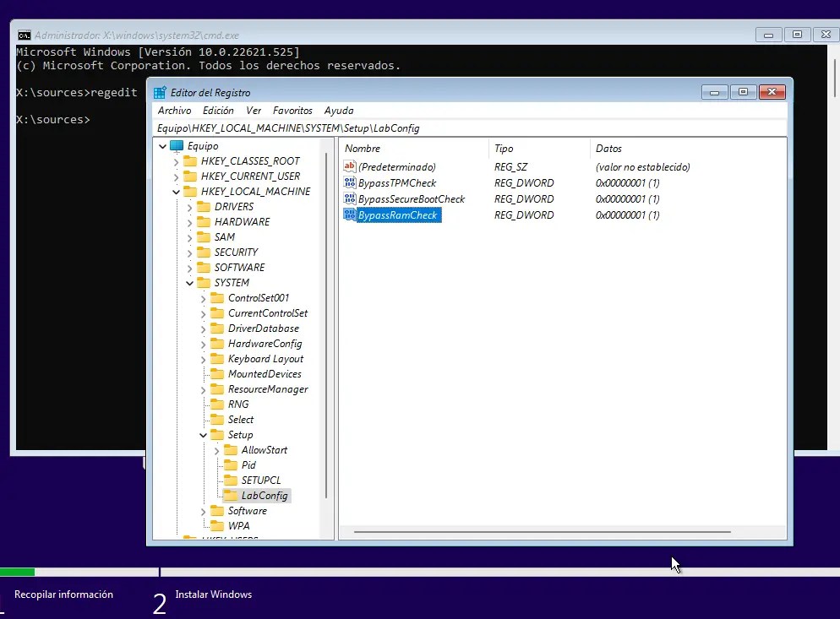Click the REG_SZ string icon beside (Predeterminado)
The width and height of the screenshot is (840, 619).
[x=349, y=166]
